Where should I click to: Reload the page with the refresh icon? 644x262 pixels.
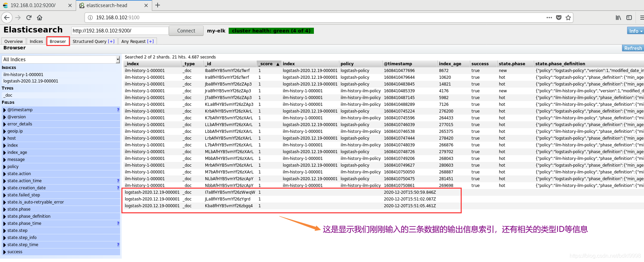29,18
